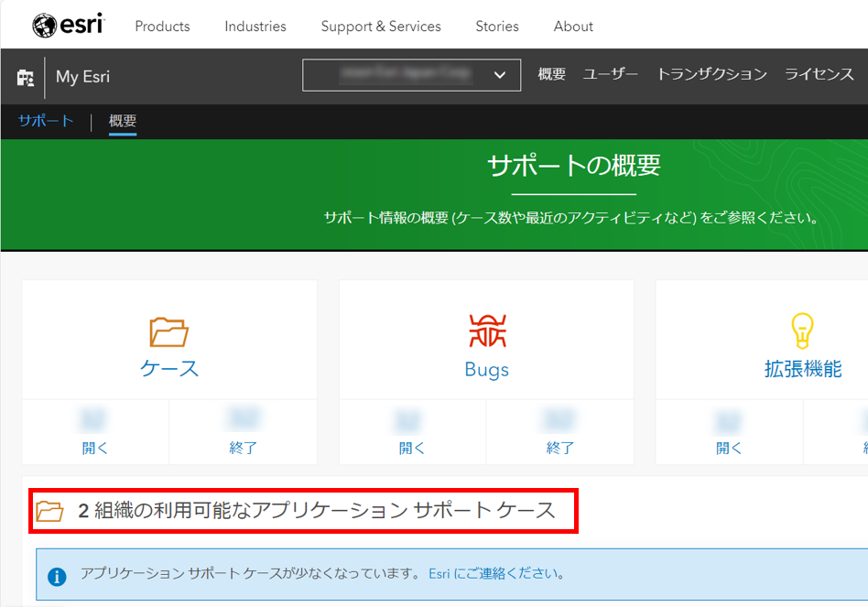Go to the ユーザー section
Image resolution: width=868 pixels, height=607 pixels.
[611, 74]
